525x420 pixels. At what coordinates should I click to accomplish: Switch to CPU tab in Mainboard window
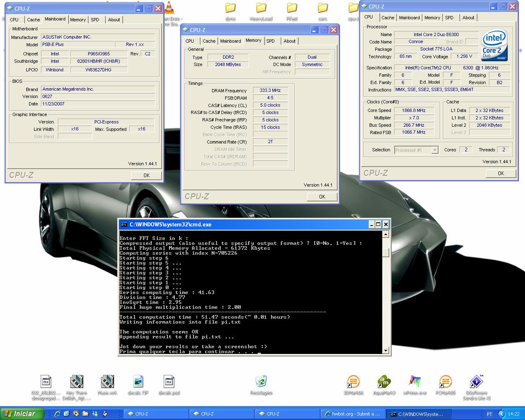pos(14,20)
